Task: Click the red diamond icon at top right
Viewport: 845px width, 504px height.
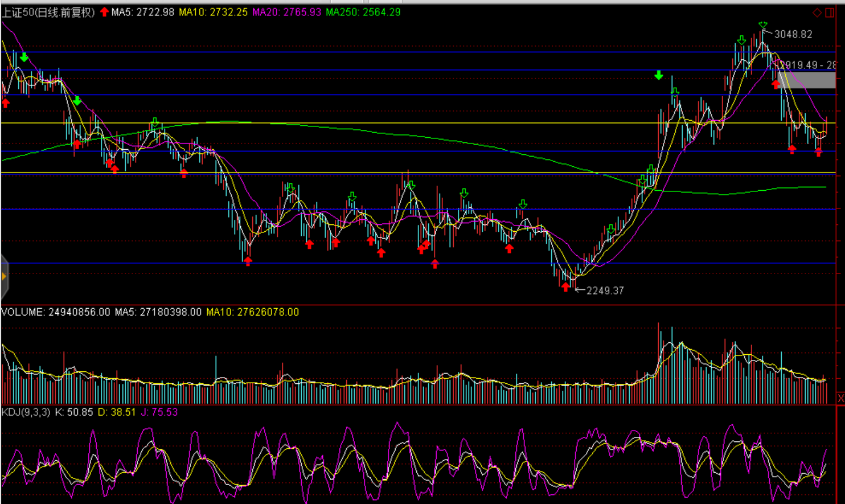Action: tap(817, 13)
